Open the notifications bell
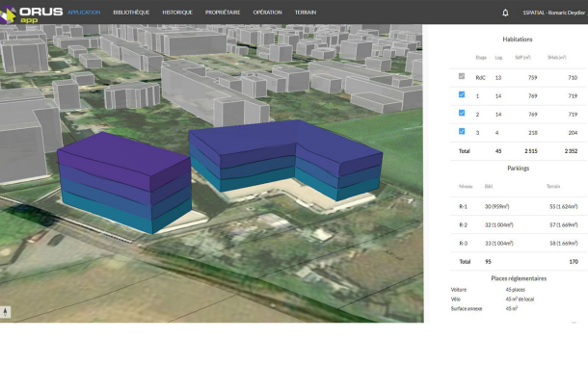The height and width of the screenshot is (366, 588). point(505,13)
